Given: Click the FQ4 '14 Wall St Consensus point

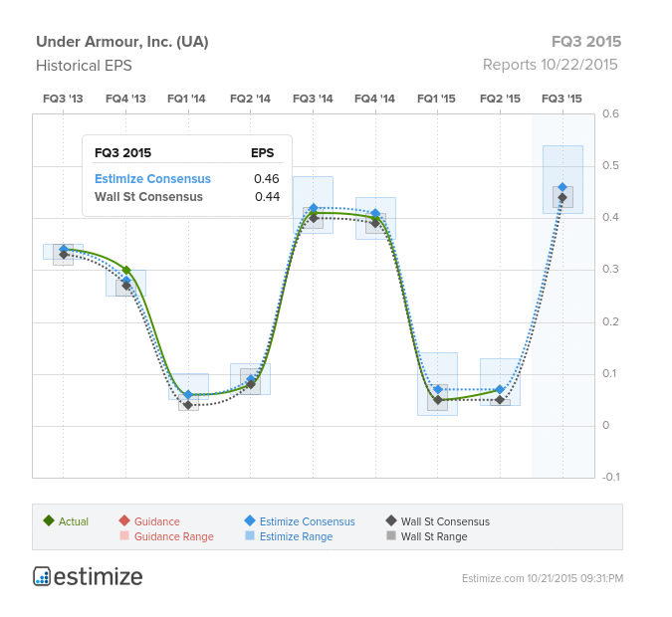Looking at the screenshot, I should 375,223.
